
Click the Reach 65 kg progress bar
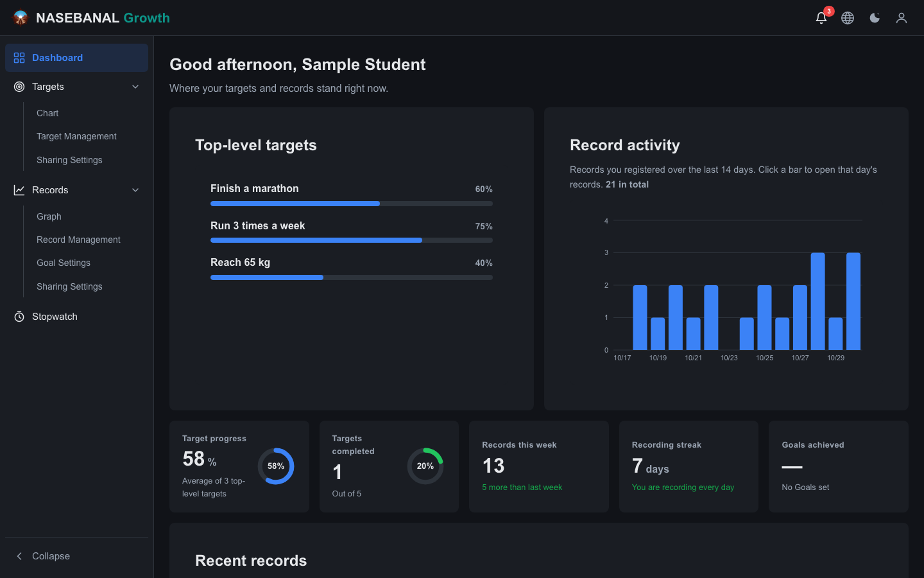(x=352, y=277)
